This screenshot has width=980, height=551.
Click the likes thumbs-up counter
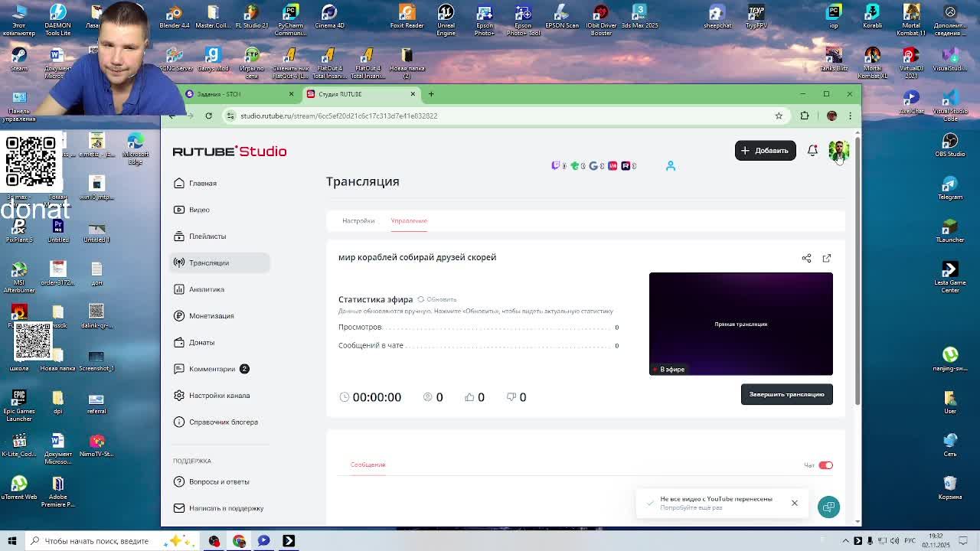(469, 397)
